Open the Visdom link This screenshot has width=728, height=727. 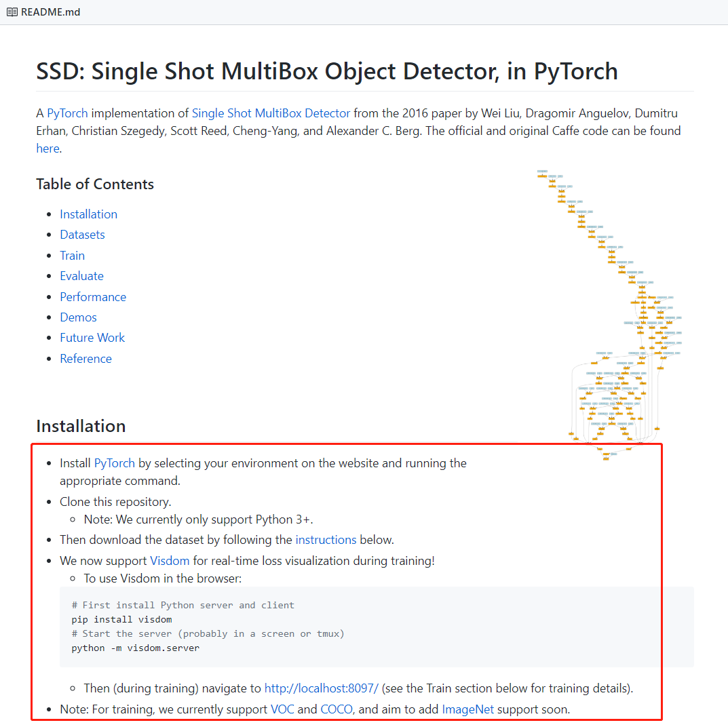[x=170, y=560]
